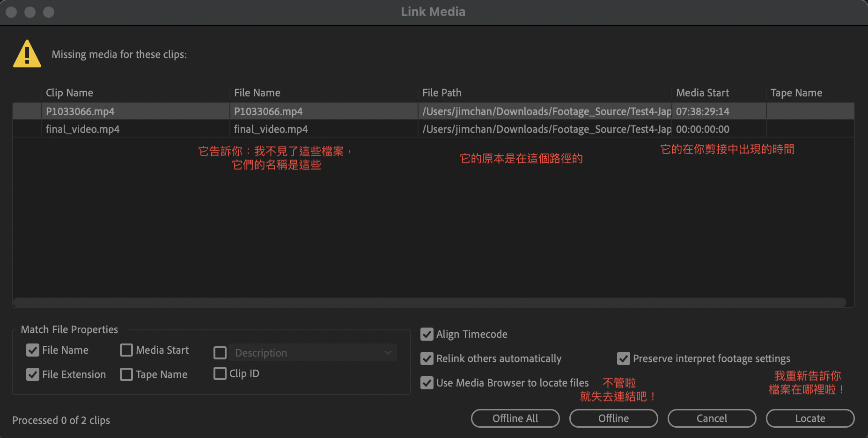Enable the Media Start match checkbox
Viewport: 868px width, 438px height.
point(126,350)
